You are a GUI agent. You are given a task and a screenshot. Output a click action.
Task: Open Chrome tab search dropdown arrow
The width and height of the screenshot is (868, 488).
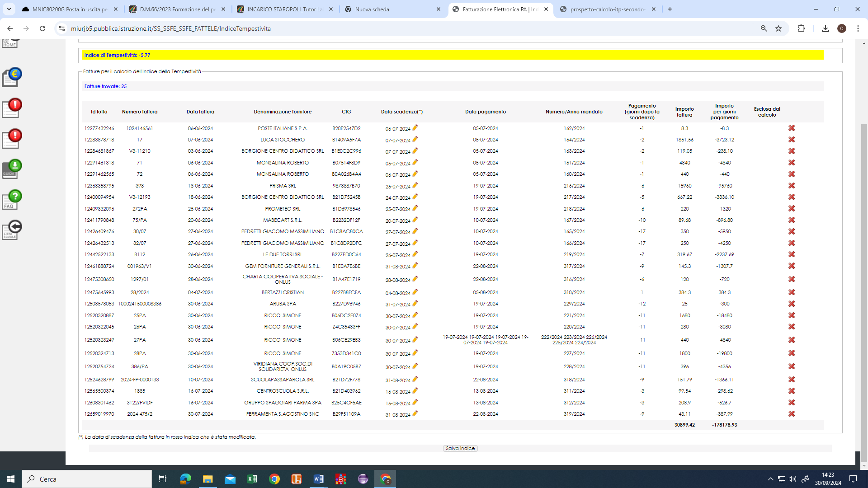click(x=9, y=9)
